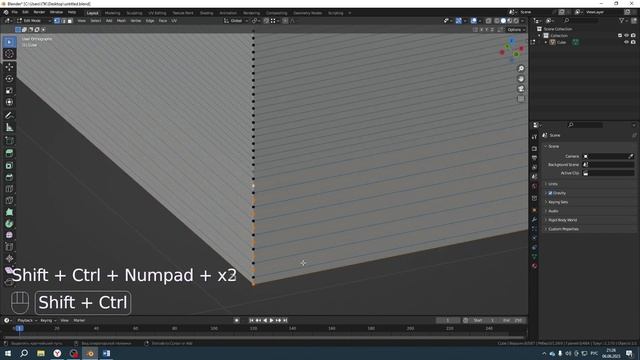Hide Cube in viewport via eye icon
This screenshot has width=640, height=360.
pos(627,42)
